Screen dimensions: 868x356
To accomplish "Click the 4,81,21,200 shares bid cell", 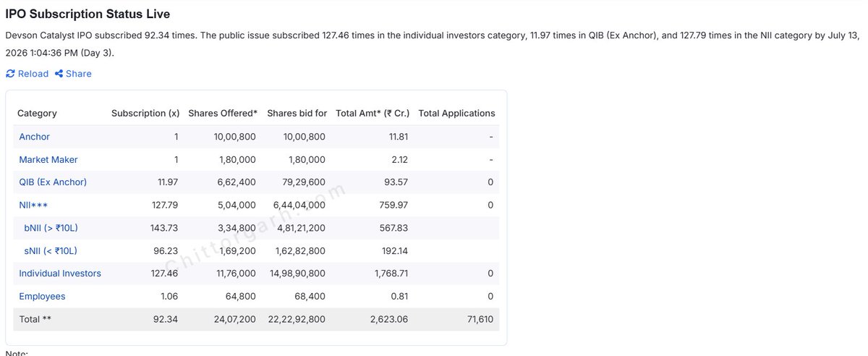I will click(301, 228).
